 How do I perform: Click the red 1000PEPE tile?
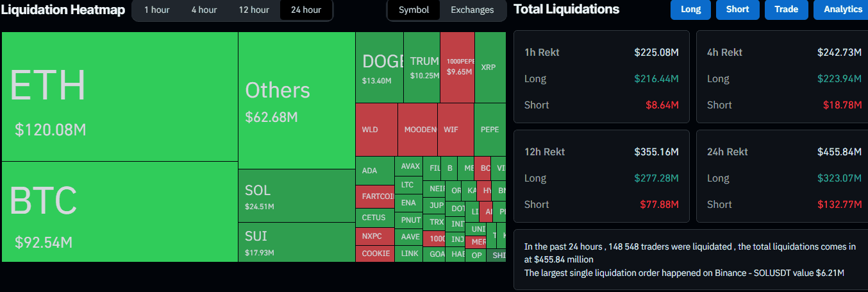point(457,67)
